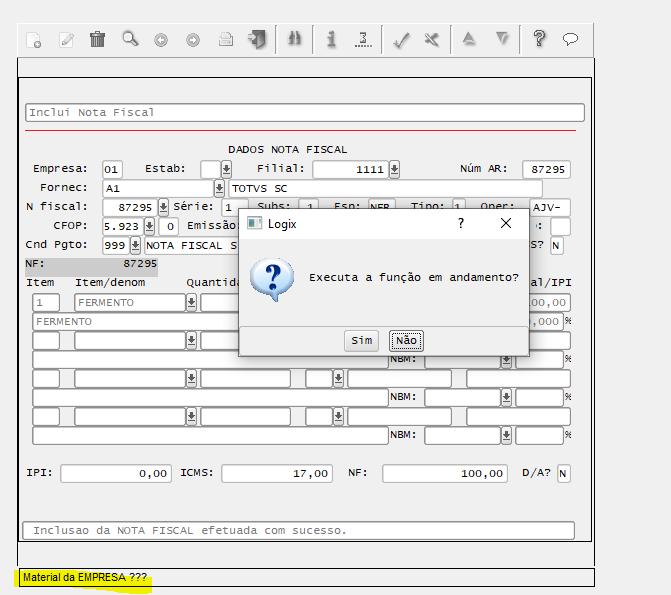Open the CFOP lookup arrow
The width and height of the screenshot is (671, 595).
click(149, 226)
